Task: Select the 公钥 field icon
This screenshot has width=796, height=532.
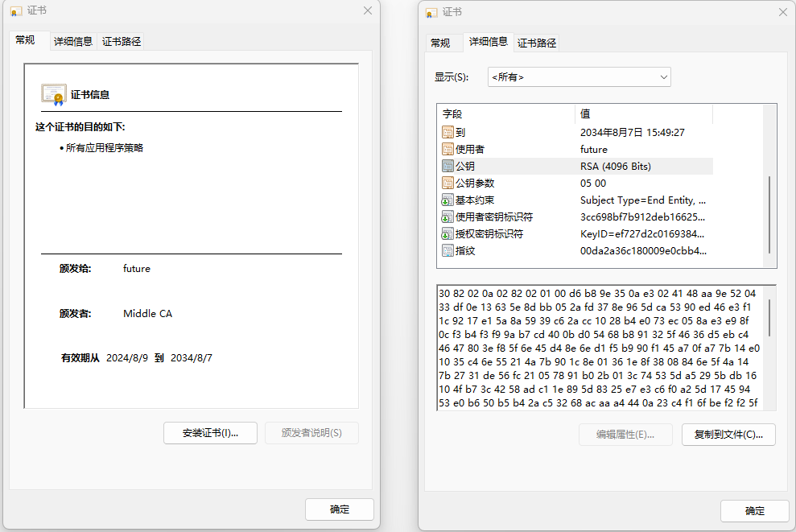Action: (x=447, y=166)
